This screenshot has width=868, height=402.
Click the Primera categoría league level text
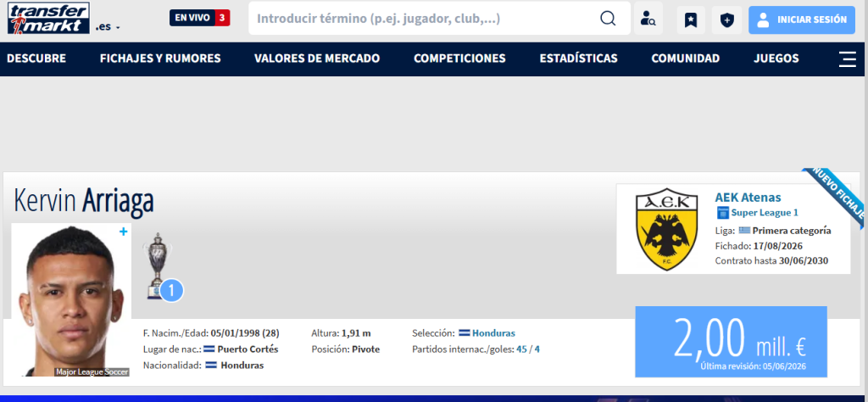coord(792,231)
